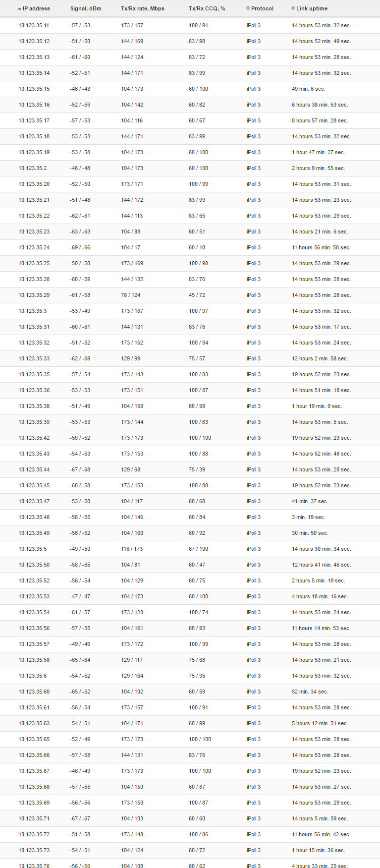Click uptime 3 min. 19 sec.
The height and width of the screenshot is (868, 380).
click(x=309, y=517)
